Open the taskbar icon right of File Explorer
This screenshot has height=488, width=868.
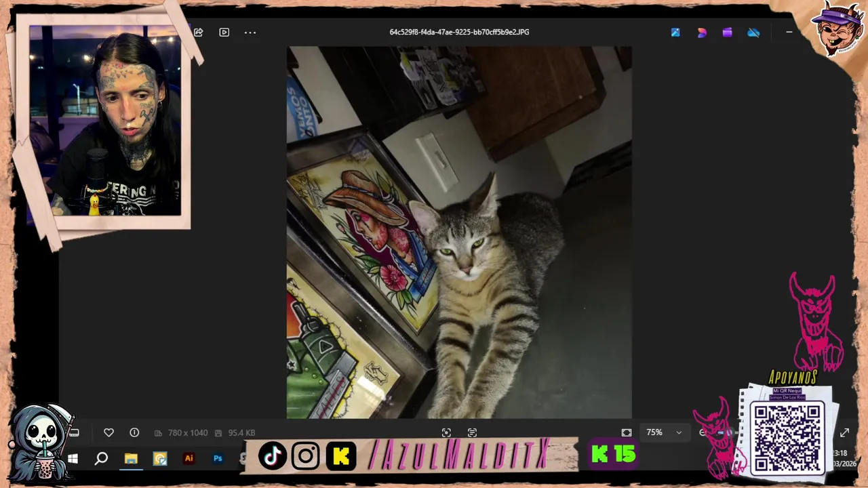(160, 459)
